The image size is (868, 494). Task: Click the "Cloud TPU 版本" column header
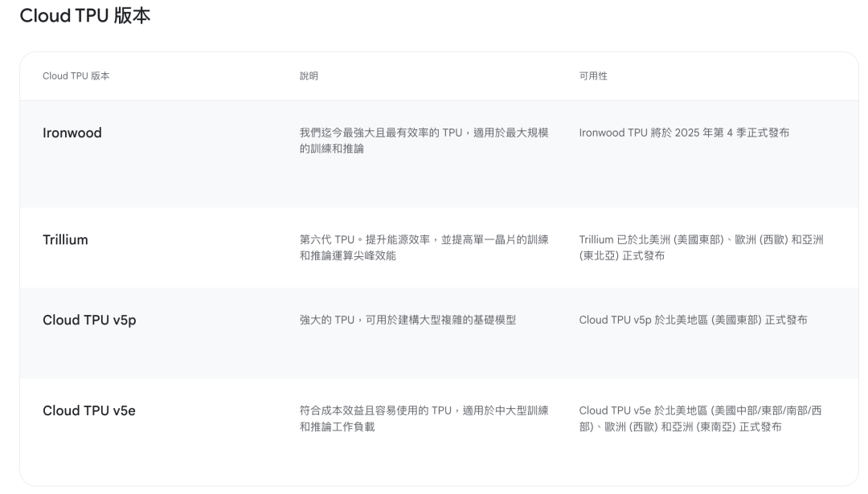76,76
